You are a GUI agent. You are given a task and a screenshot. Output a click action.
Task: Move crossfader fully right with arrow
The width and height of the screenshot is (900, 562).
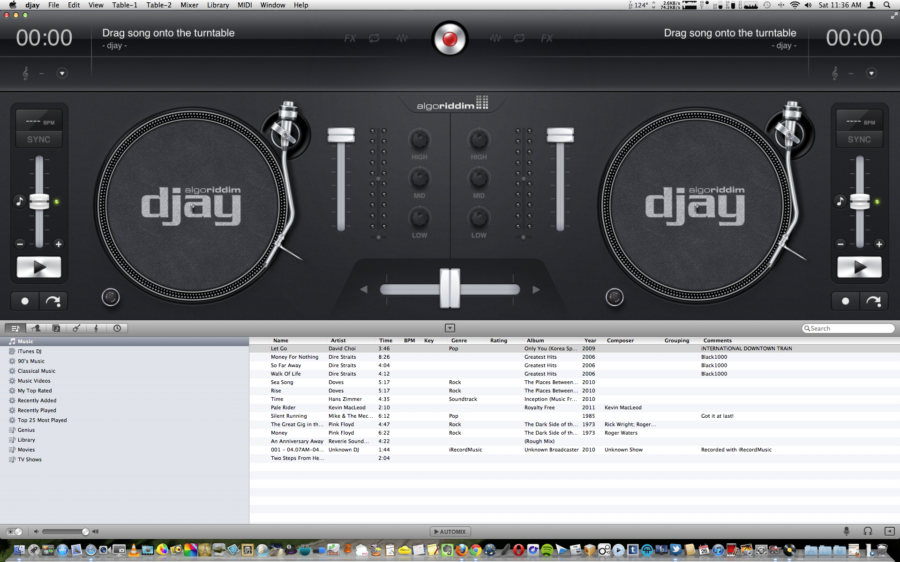536,290
